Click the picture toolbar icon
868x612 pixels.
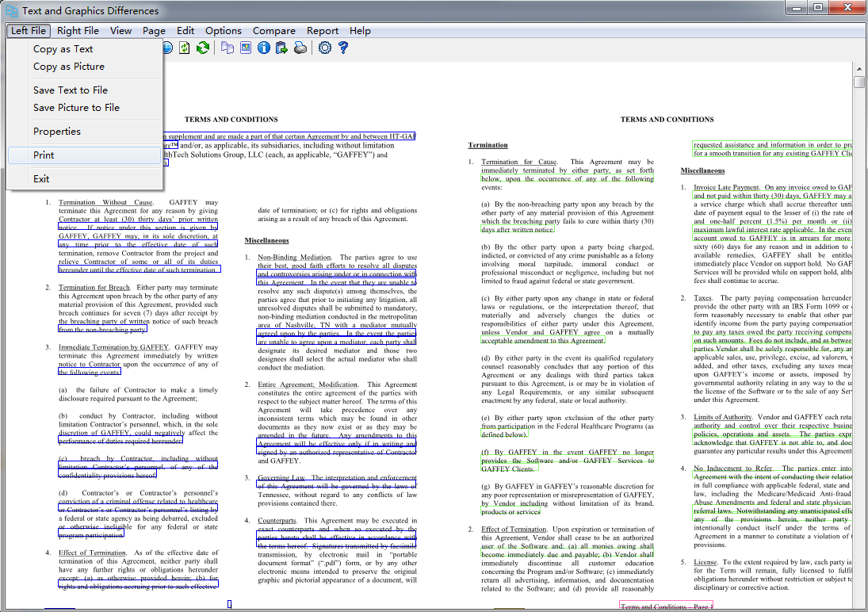(245, 48)
